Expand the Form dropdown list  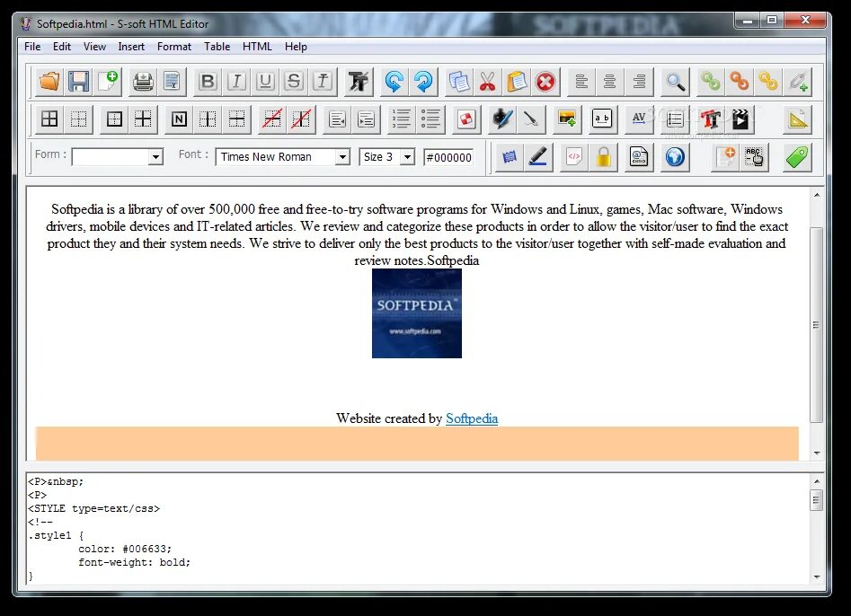tap(155, 157)
